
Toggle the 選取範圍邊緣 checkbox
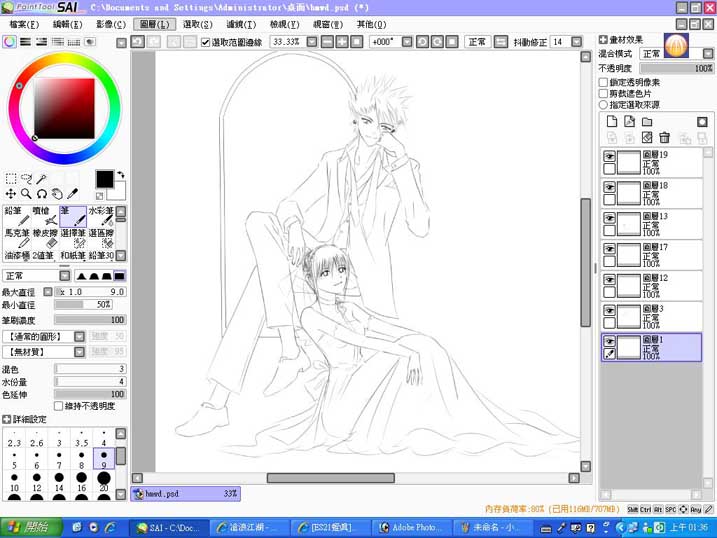pos(205,42)
